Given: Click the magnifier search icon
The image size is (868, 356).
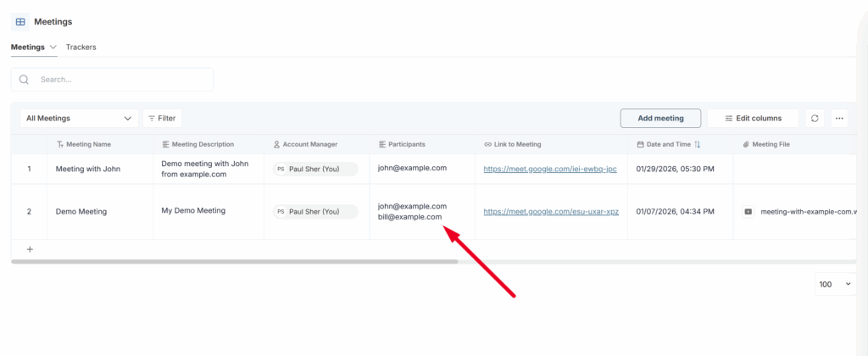Looking at the screenshot, I should click(24, 80).
